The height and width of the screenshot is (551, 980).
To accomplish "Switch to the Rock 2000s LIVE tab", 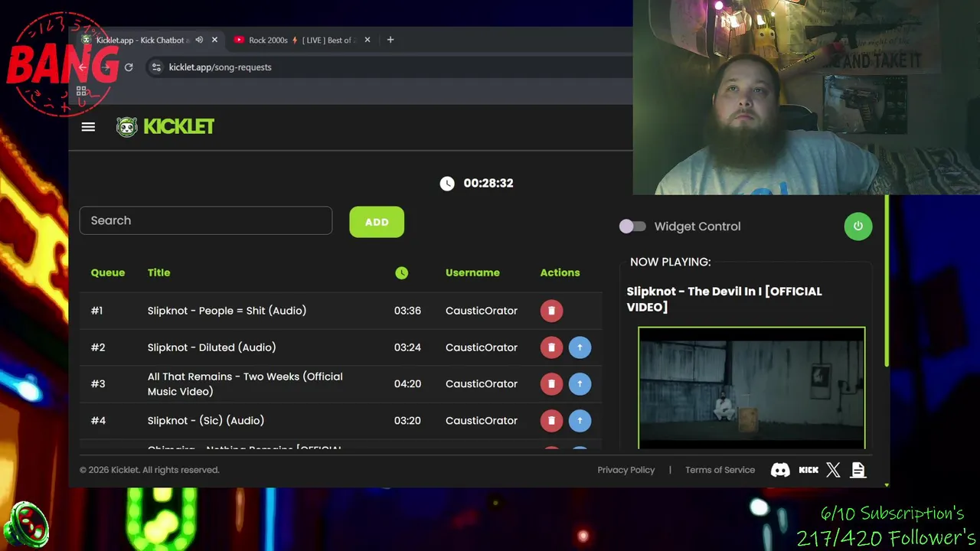I will point(302,40).
